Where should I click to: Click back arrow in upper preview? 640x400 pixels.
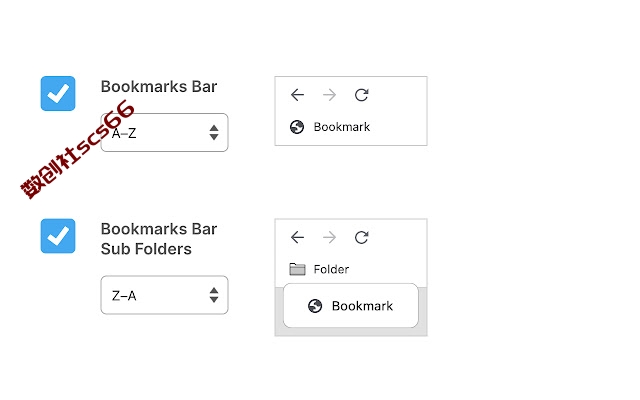pyautogui.click(x=297, y=95)
